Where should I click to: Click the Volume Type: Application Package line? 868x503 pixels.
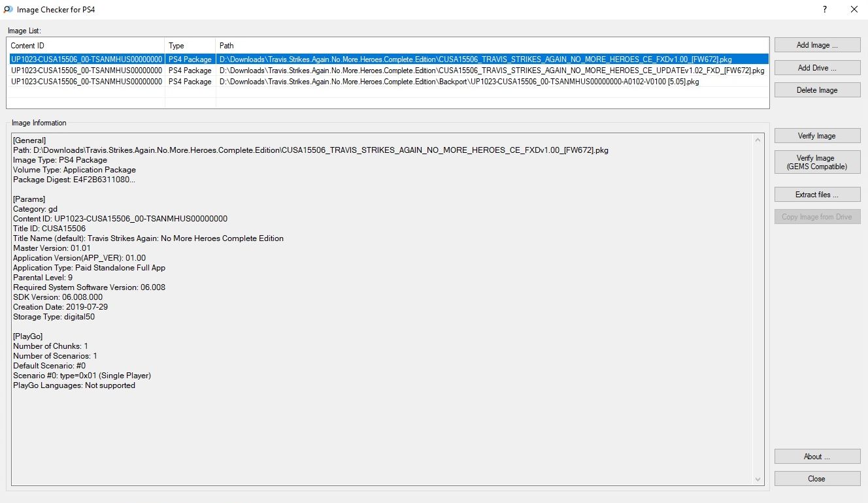(x=75, y=170)
